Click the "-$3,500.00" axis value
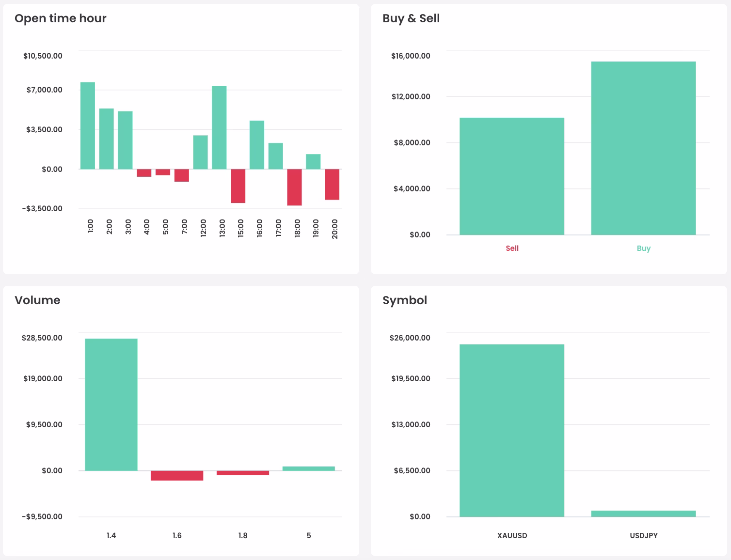Image resolution: width=731 pixels, height=560 pixels. pos(42,208)
